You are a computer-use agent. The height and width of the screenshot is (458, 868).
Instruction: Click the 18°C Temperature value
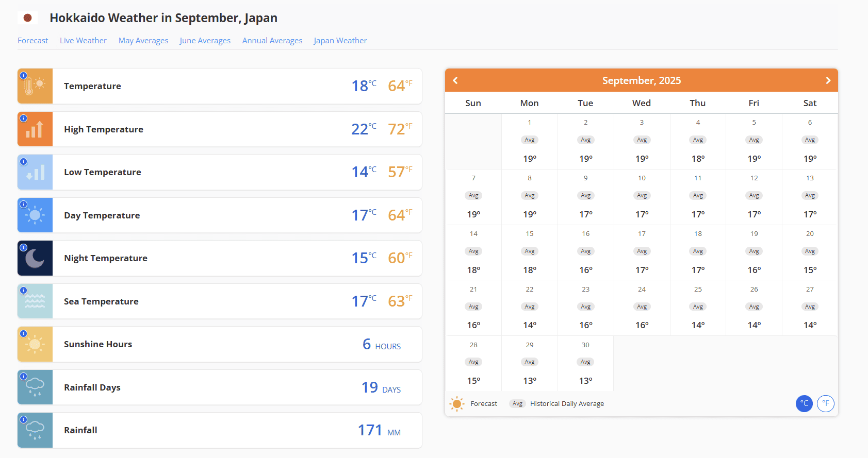(364, 86)
